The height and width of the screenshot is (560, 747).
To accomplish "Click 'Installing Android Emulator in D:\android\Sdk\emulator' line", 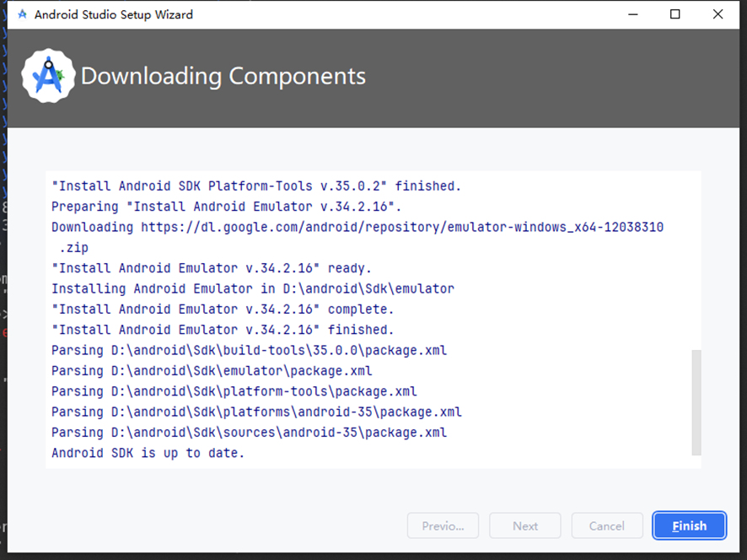I will point(253,288).
